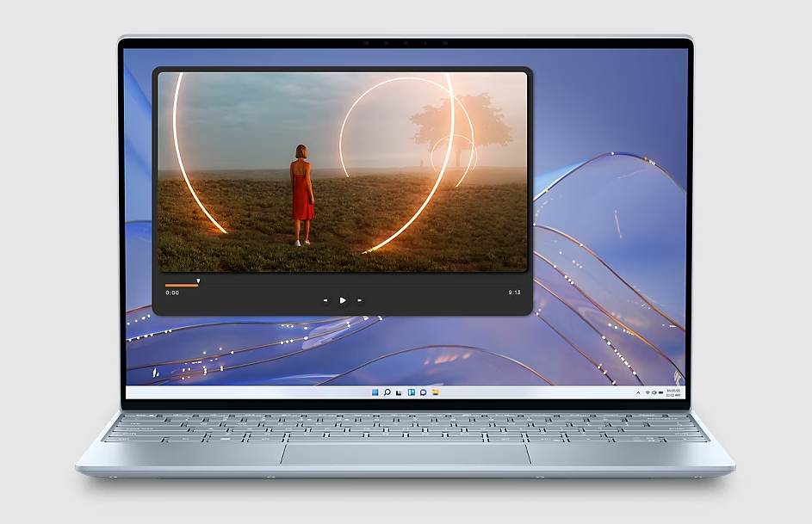Skip forward with the next track arrow

click(359, 300)
